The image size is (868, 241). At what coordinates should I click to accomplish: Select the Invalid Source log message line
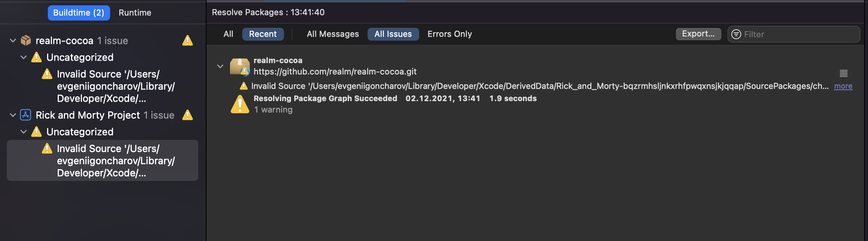tap(540, 86)
